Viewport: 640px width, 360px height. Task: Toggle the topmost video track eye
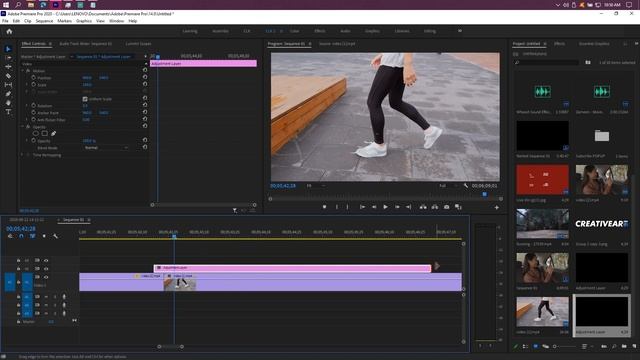(x=46, y=260)
